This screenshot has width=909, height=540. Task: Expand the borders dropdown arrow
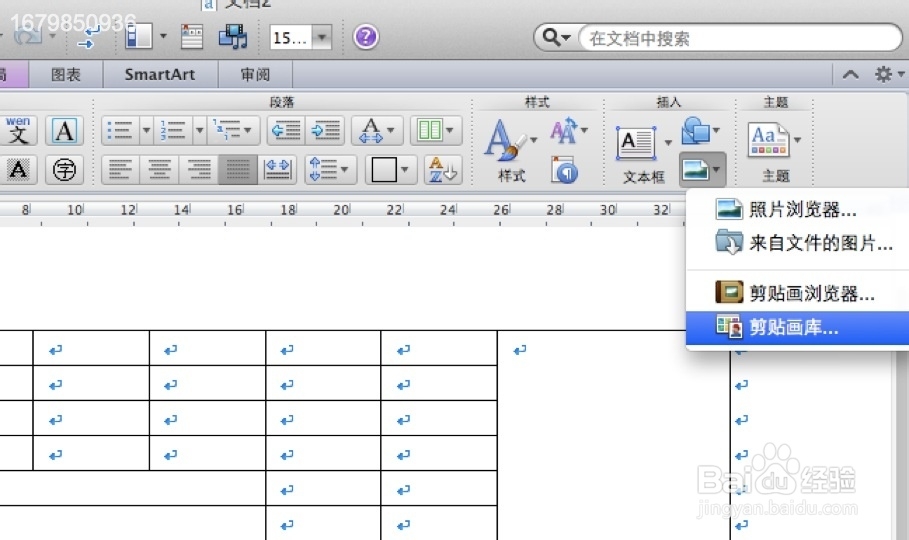[406, 170]
